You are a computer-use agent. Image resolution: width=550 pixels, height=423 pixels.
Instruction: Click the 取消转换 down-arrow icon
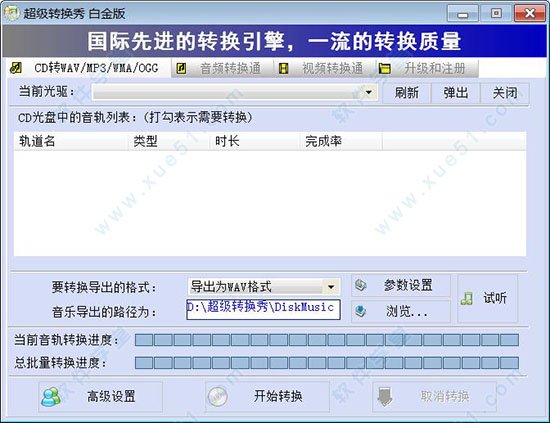[385, 397]
